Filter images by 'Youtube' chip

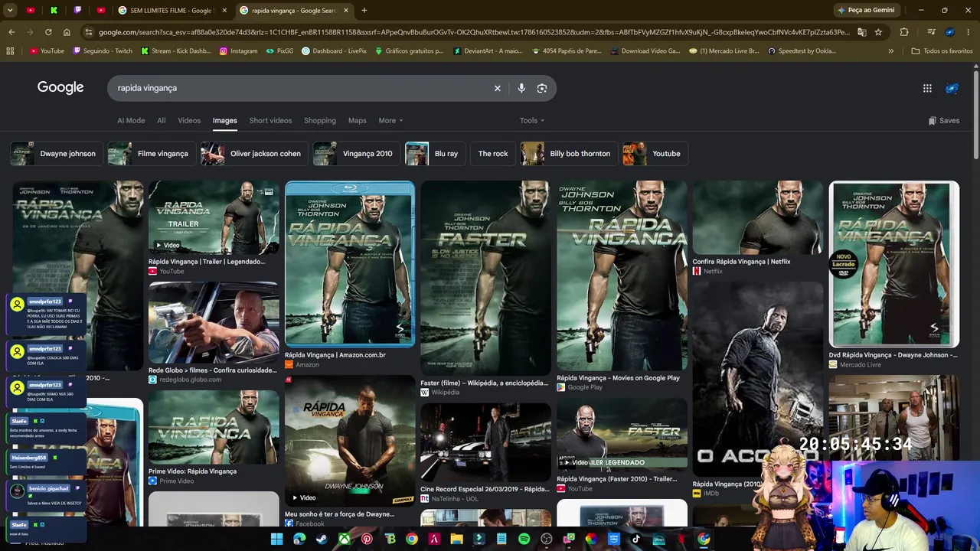655,154
